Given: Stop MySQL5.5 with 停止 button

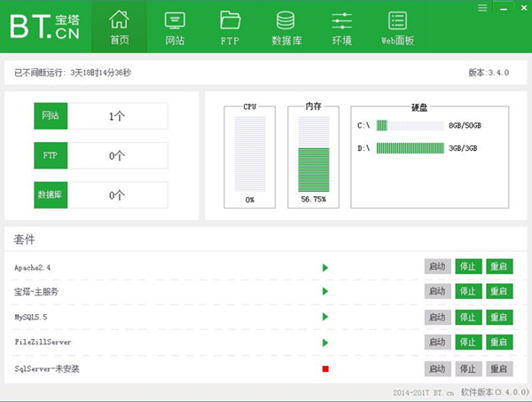Looking at the screenshot, I should coord(468,317).
